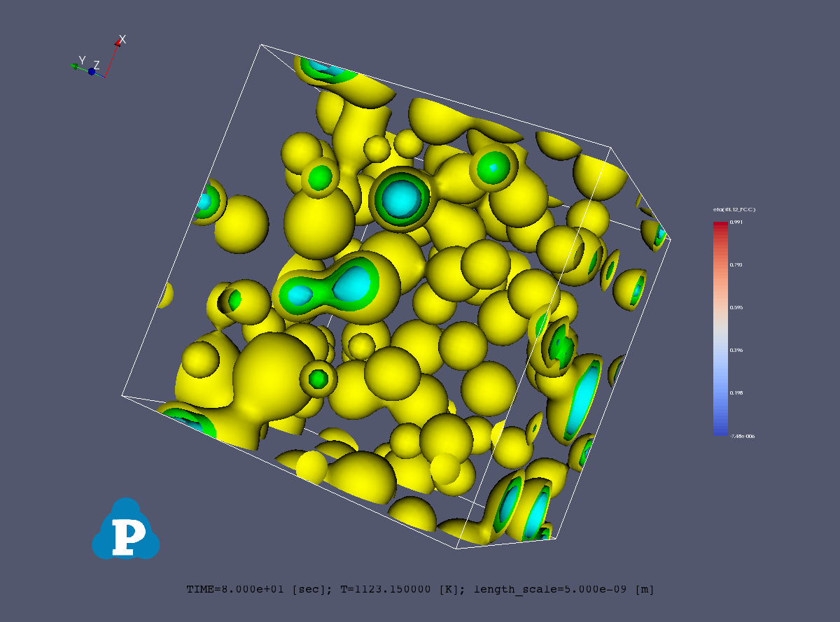This screenshot has height=622, width=840.
Task: Click the -7.48e-006 legend label
Action: (x=742, y=436)
